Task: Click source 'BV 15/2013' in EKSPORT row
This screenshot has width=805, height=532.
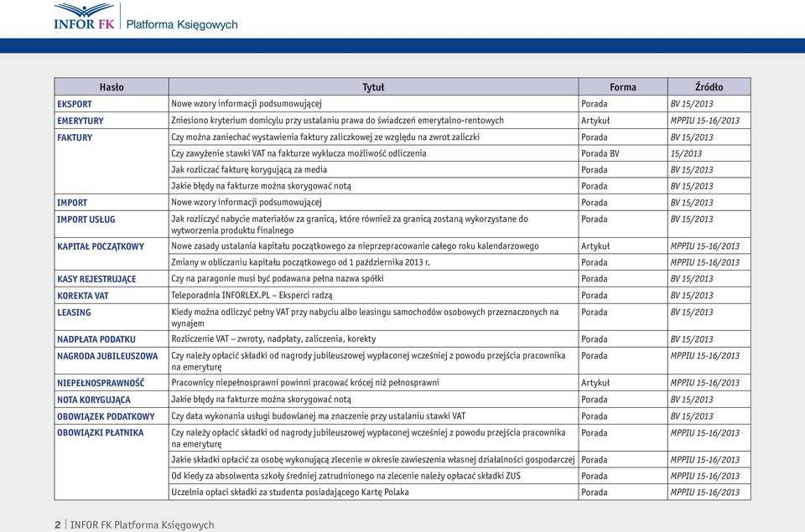Action: click(692, 104)
